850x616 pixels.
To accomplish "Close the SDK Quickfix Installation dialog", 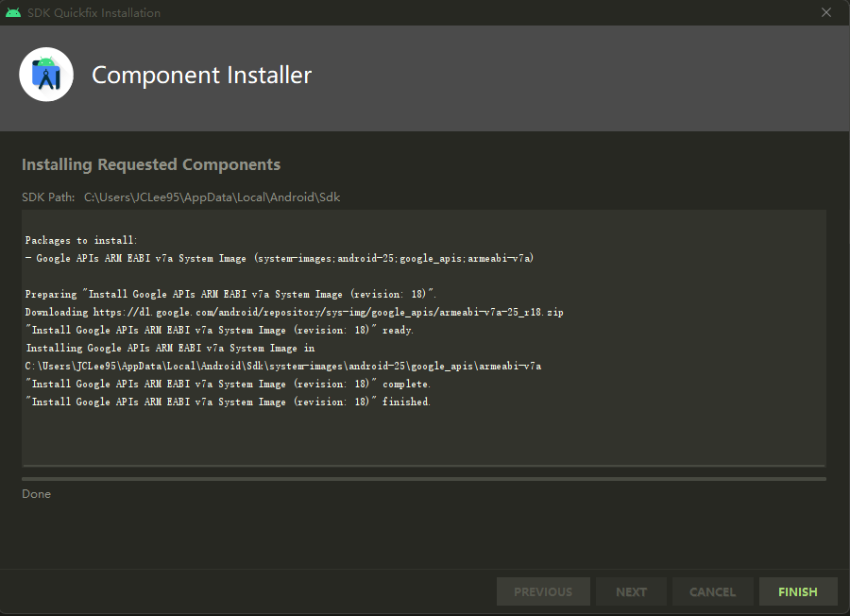I will pyautogui.click(x=826, y=12).
